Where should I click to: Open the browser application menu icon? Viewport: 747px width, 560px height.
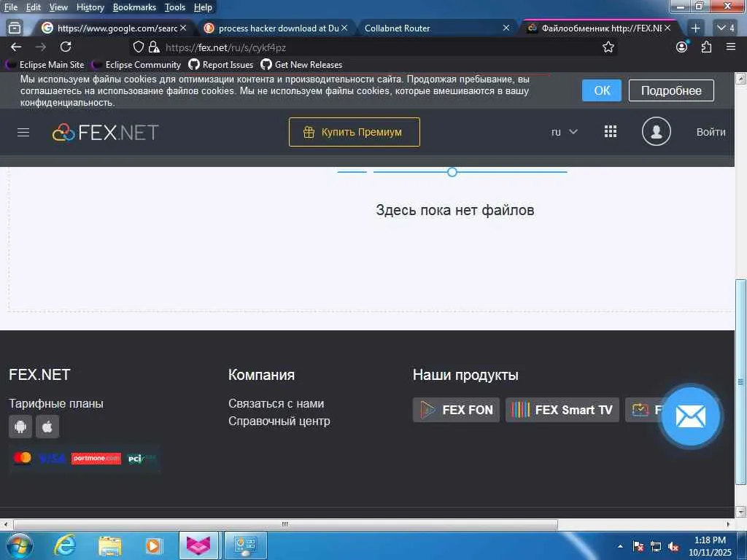[x=730, y=47]
